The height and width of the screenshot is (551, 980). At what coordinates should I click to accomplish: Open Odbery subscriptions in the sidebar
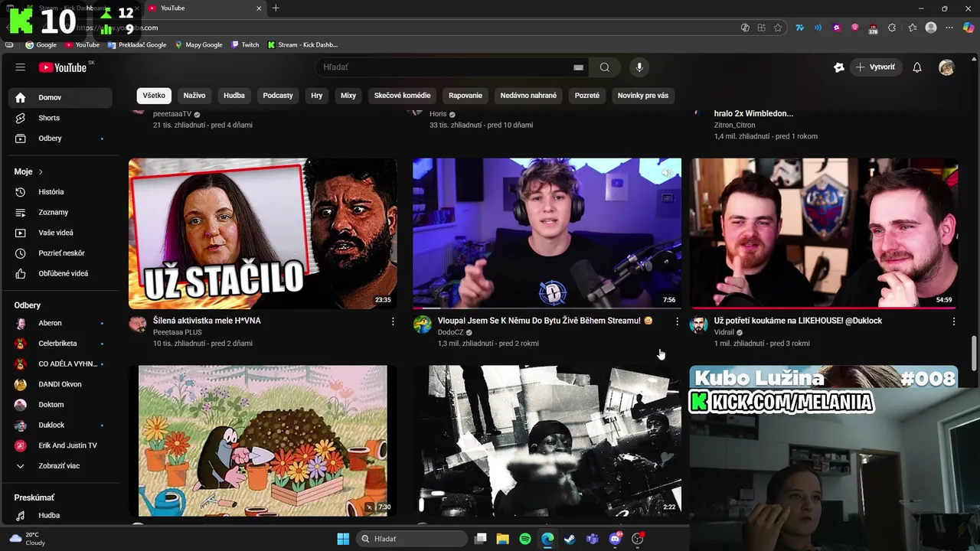(60, 139)
